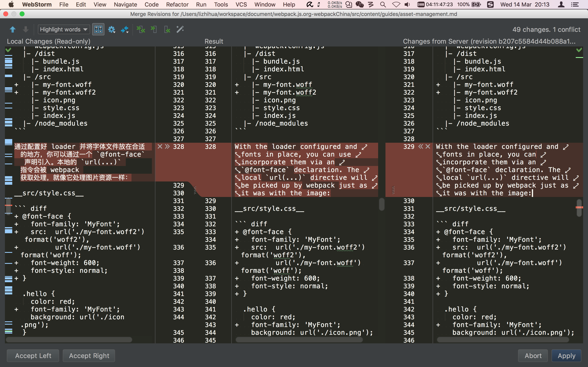The width and height of the screenshot is (588, 367).
Task: Click the Accept Right button
Action: [89, 356]
